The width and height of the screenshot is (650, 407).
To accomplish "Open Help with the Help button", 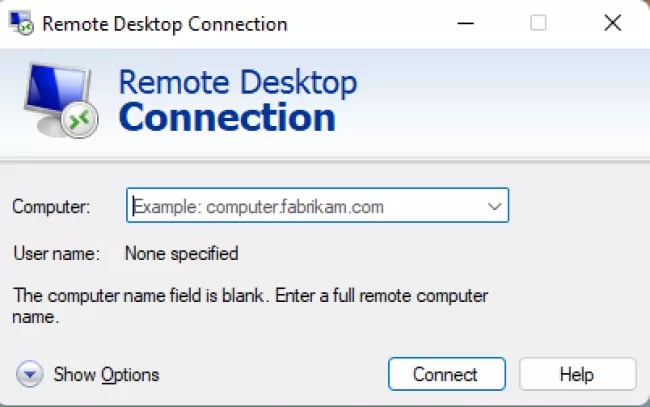I will 577,374.
